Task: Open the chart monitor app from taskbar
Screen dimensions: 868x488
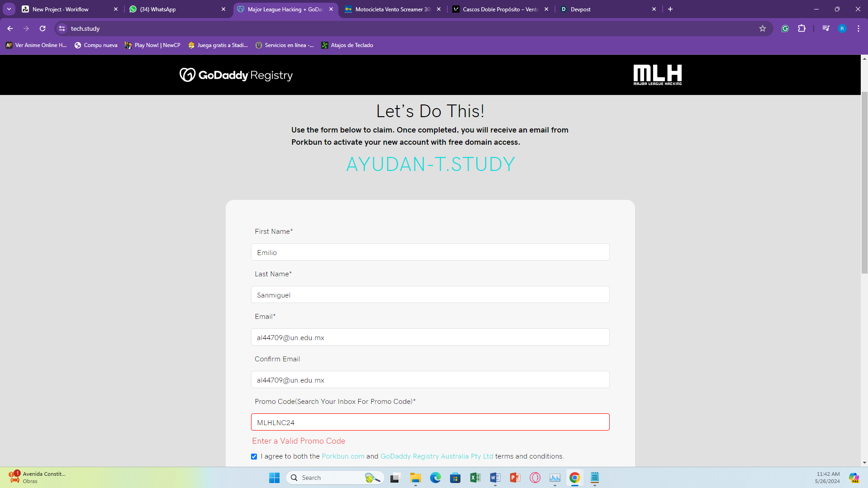Action: point(555,478)
